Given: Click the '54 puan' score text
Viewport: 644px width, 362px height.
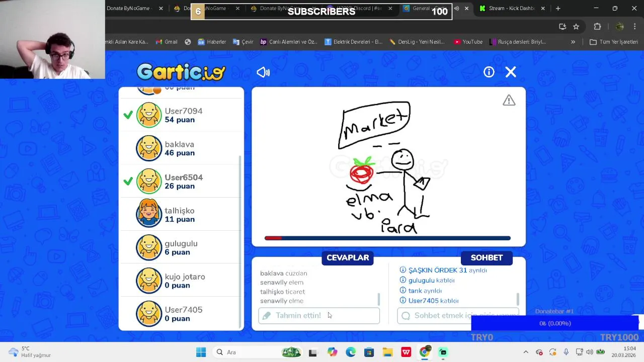Looking at the screenshot, I should click(x=180, y=120).
